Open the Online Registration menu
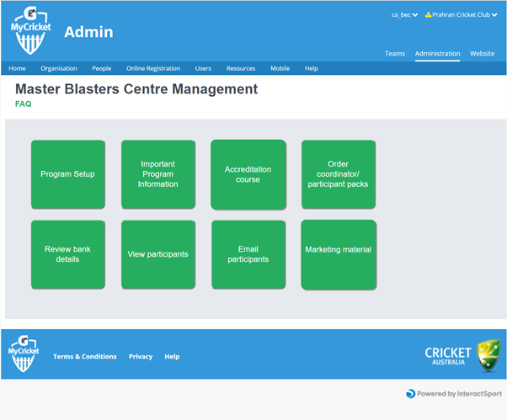The image size is (507, 420). pos(153,68)
